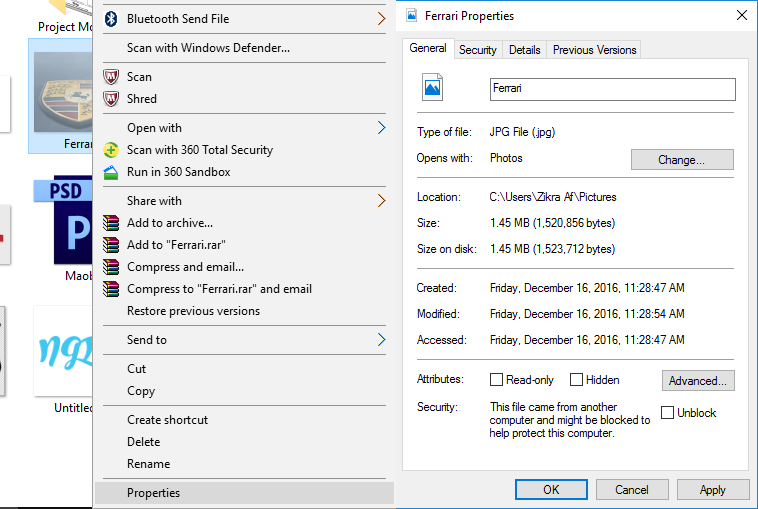Select Create shortcut menu entry

coord(244,420)
